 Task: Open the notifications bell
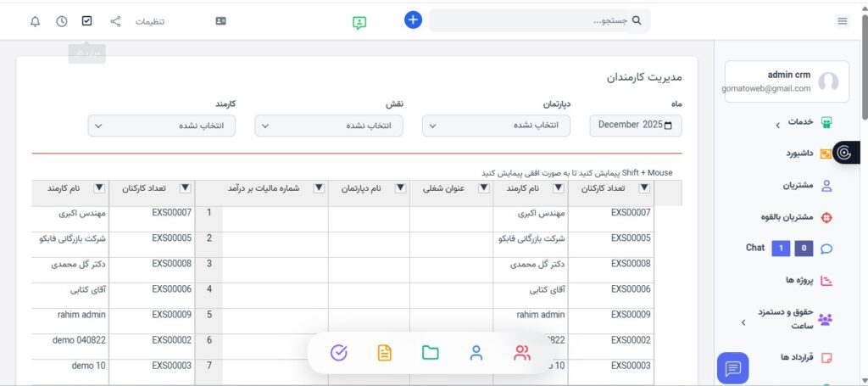tap(35, 21)
